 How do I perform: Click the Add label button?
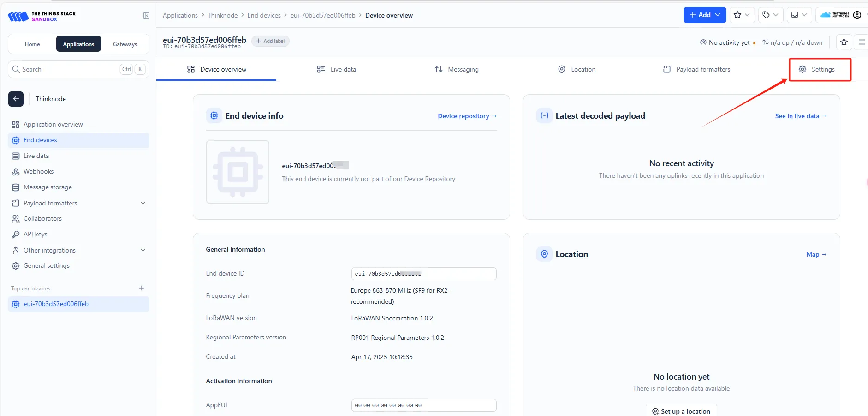270,41
